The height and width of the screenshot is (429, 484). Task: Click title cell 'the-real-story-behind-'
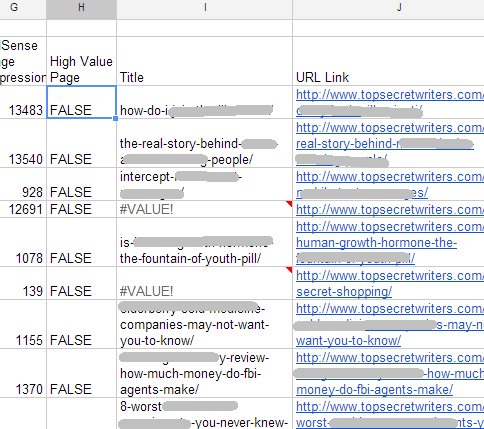(205, 143)
